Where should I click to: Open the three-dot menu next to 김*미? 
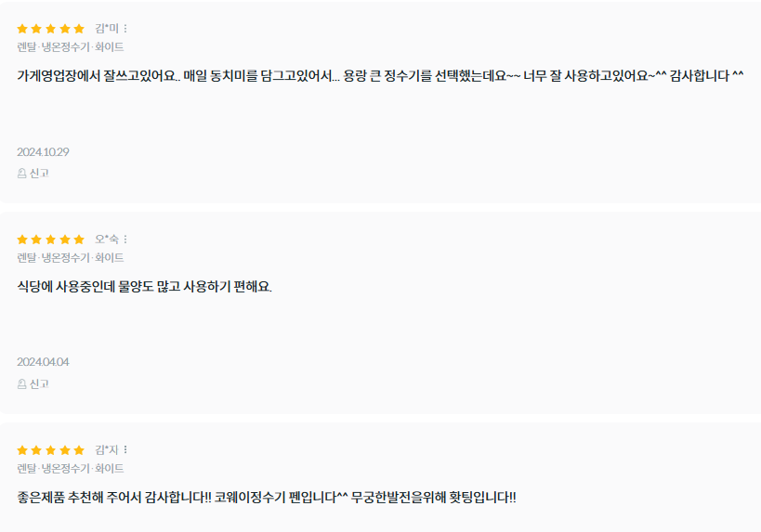coord(125,29)
